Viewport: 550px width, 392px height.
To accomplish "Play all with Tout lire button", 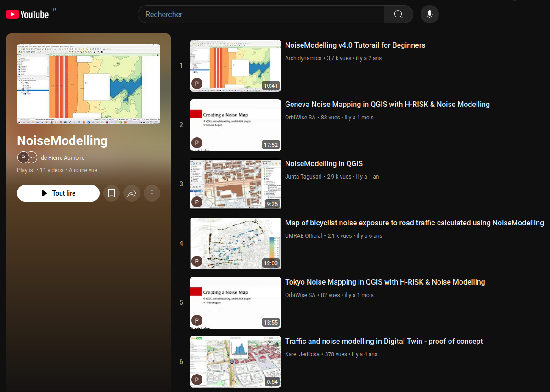I will pyautogui.click(x=58, y=193).
